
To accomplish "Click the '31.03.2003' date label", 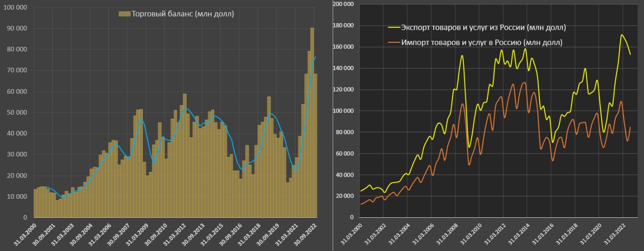I will (x=61, y=234).
